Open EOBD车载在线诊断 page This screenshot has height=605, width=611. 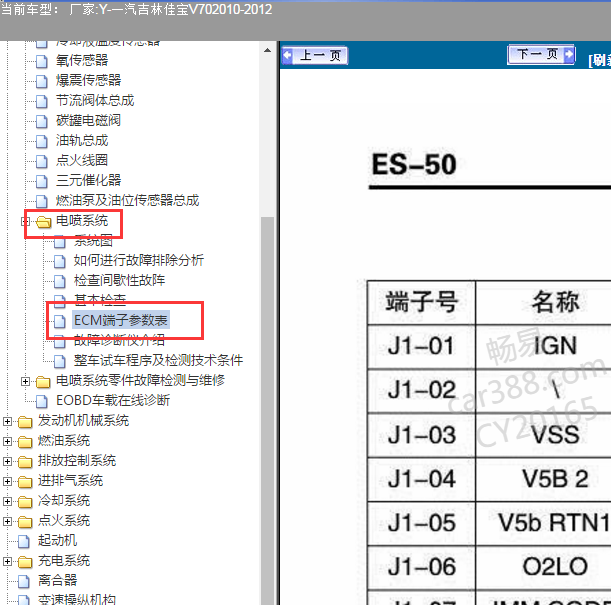(113, 400)
